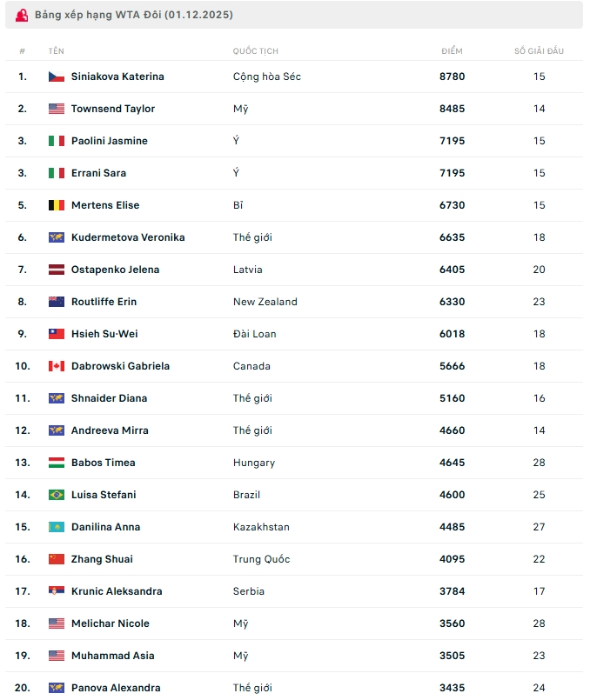This screenshot has height=700, width=590.
Task: Click the New Zealand flag beside Routliffe Erin
Action: point(57,302)
